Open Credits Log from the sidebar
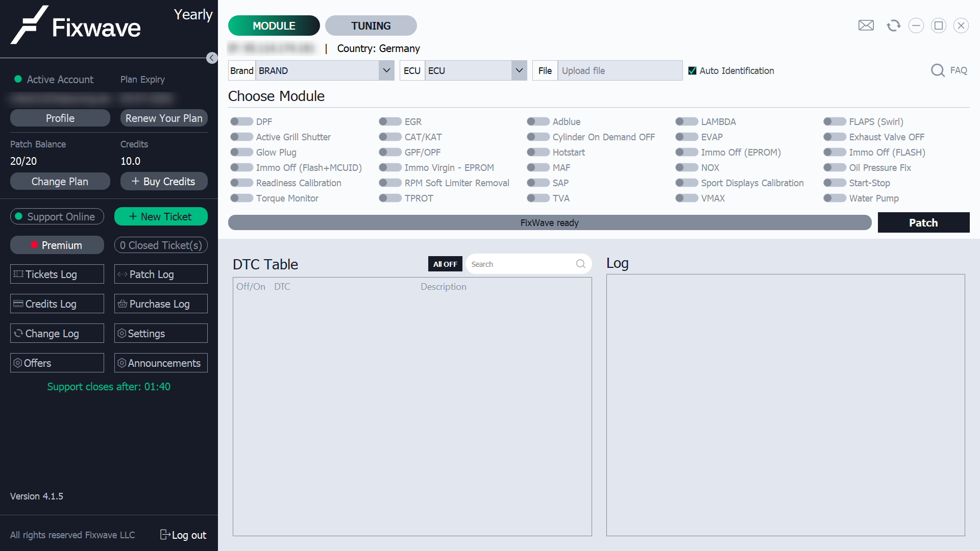This screenshot has width=980, height=551. (57, 304)
